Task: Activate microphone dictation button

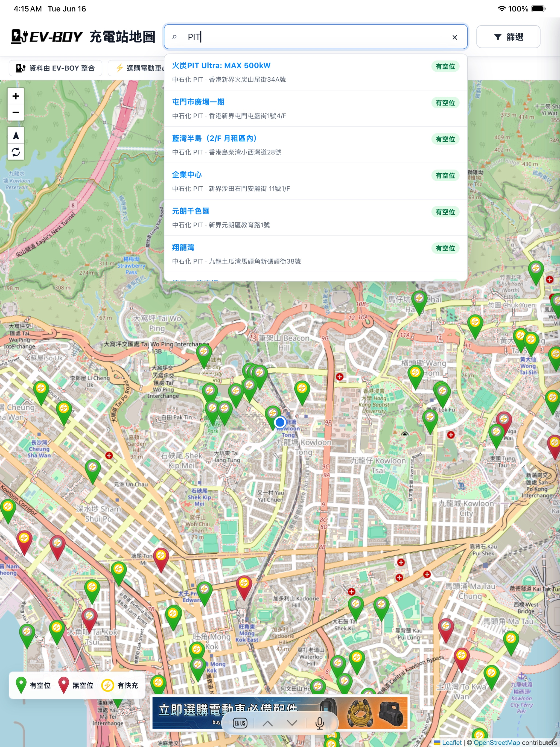Action: (320, 723)
